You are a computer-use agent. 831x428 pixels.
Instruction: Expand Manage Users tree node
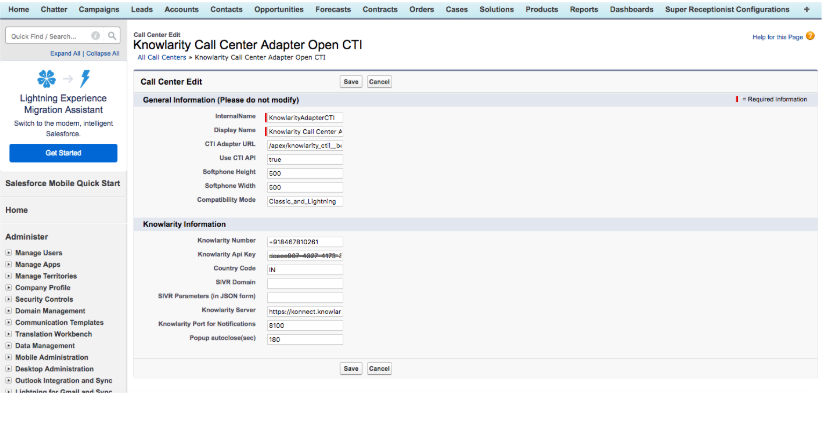coord(8,253)
